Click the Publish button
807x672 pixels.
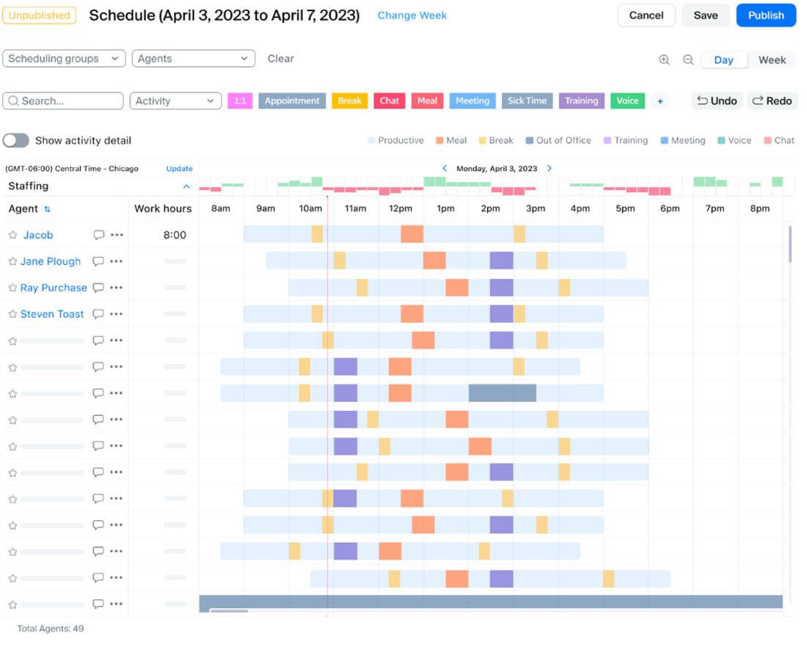[766, 15]
